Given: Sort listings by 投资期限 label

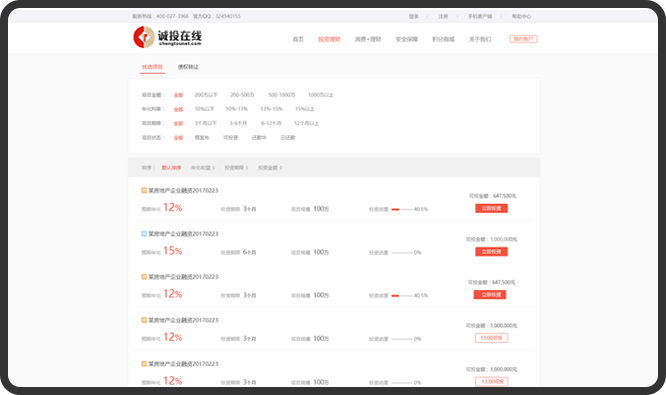Looking at the screenshot, I should click(234, 168).
